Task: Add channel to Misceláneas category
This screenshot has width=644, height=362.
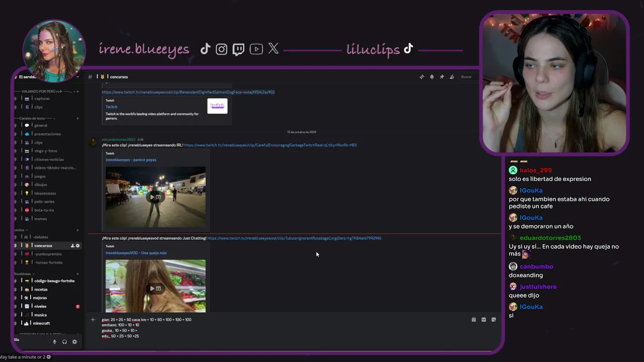Action: pyautogui.click(x=77, y=274)
